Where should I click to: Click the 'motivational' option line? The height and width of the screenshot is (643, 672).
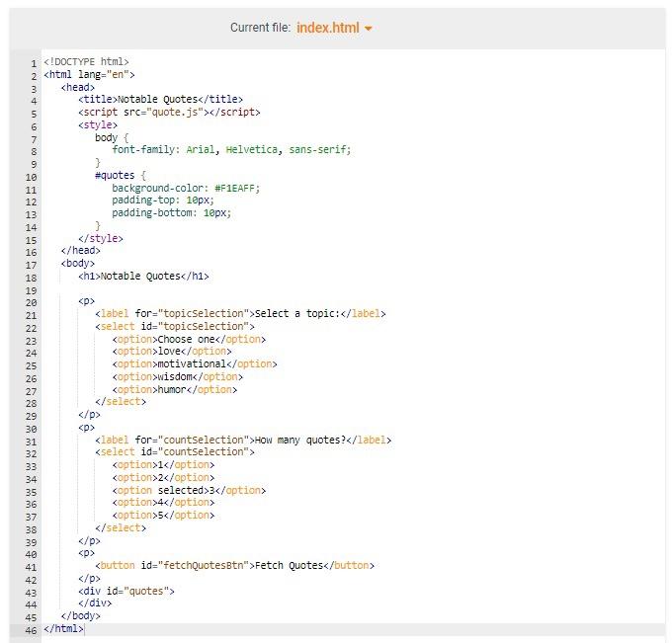[195, 364]
